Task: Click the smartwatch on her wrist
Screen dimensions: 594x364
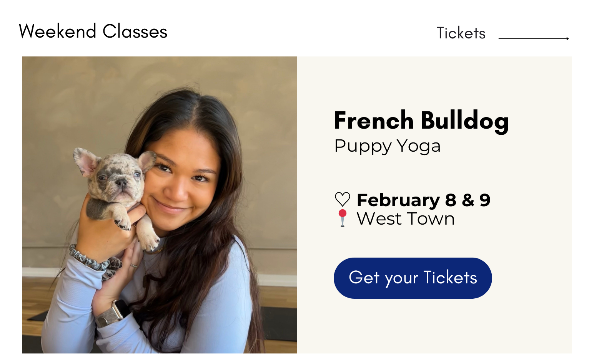Action: pyautogui.click(x=112, y=314)
